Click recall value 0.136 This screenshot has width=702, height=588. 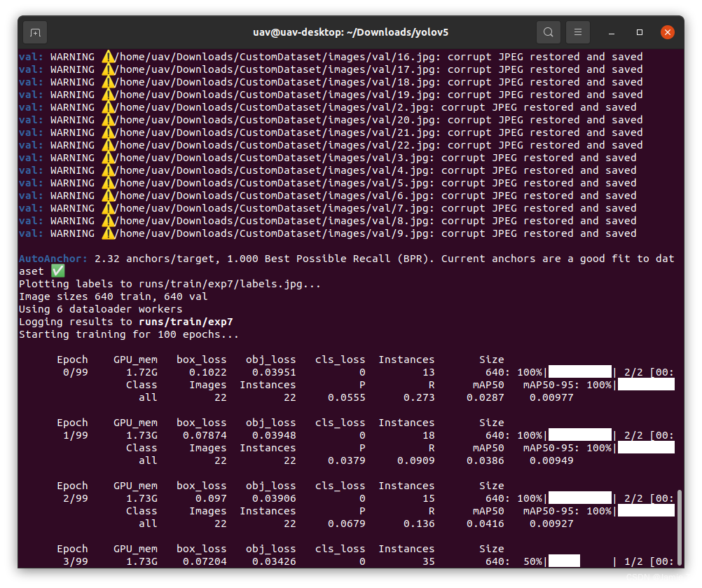tap(419, 524)
